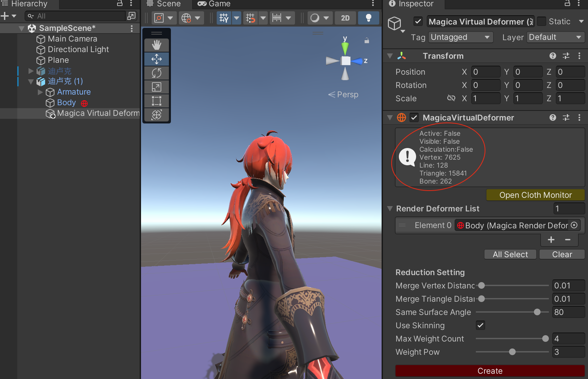Viewport: 588px width, 379px height.
Task: Expand the Armature tree item
Action: pyautogui.click(x=40, y=92)
